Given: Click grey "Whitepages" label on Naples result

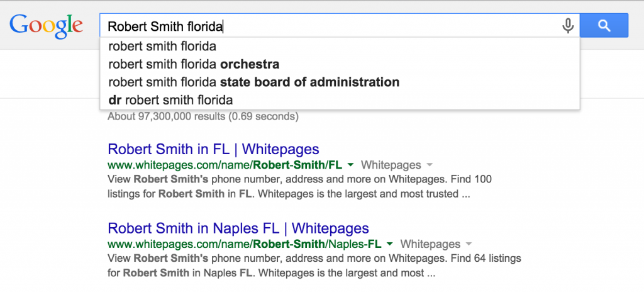Looking at the screenshot, I should coord(431,244).
